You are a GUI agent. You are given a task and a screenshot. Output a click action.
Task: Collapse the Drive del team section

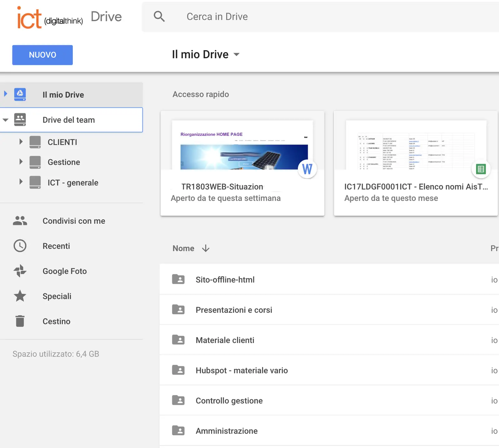click(x=5, y=120)
